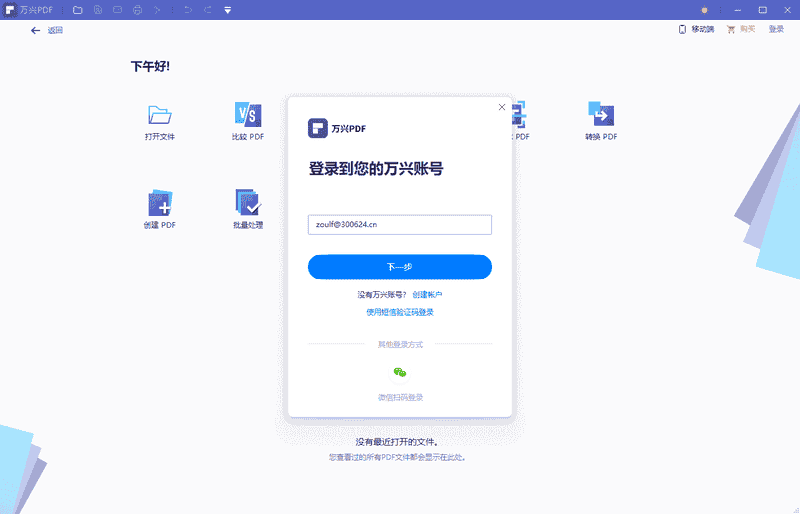The image size is (800, 514).
Task: Click 登录 in the top-right corner
Action: pos(776,29)
